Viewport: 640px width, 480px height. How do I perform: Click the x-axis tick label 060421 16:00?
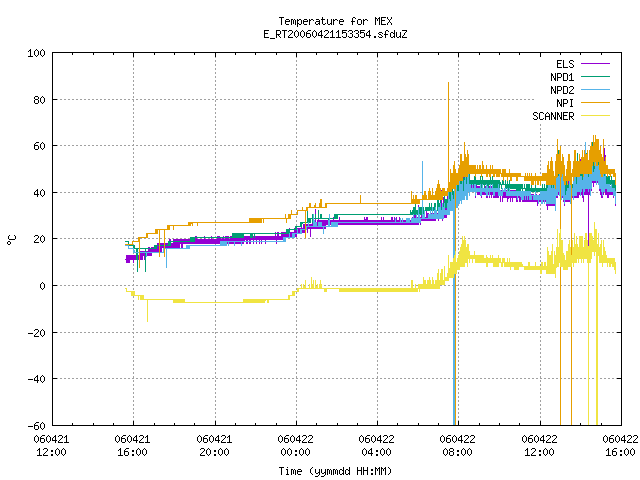pyautogui.click(x=133, y=446)
